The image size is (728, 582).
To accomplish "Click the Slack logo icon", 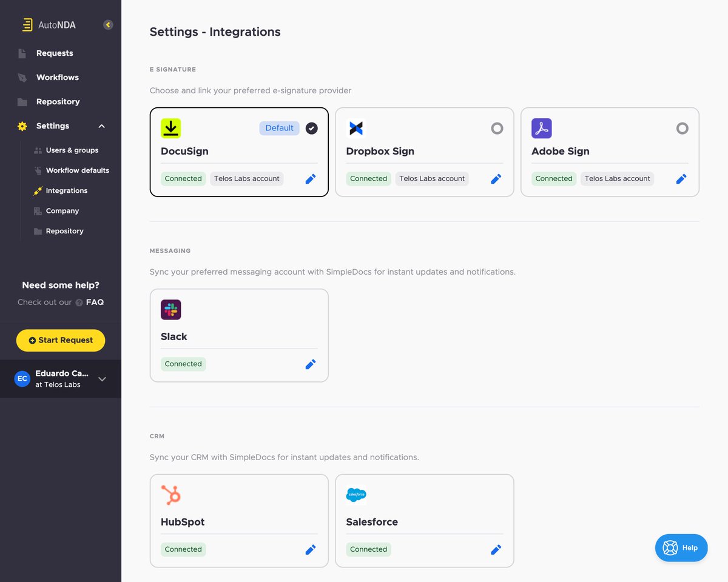I will pyautogui.click(x=171, y=310).
